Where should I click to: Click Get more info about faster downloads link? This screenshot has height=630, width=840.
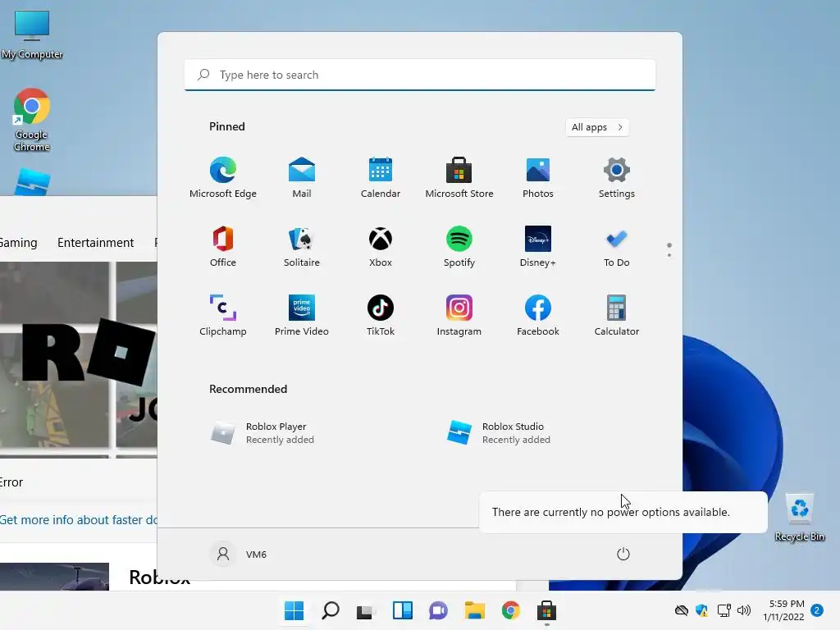pos(78,519)
